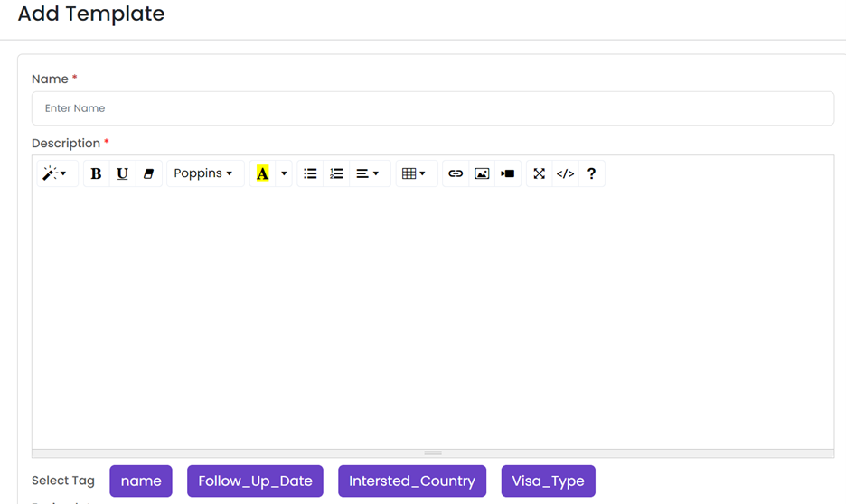Insert an unordered bullet list

pos(310,173)
